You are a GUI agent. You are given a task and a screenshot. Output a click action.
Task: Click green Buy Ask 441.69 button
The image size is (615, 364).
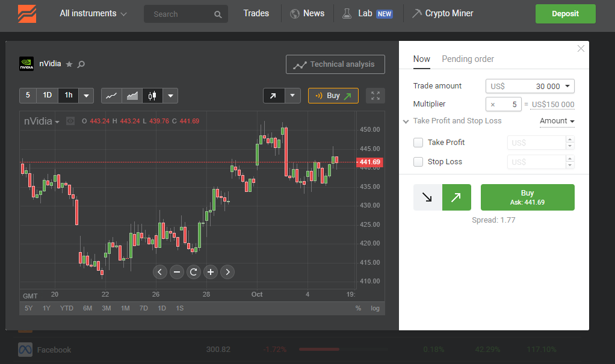tap(528, 197)
